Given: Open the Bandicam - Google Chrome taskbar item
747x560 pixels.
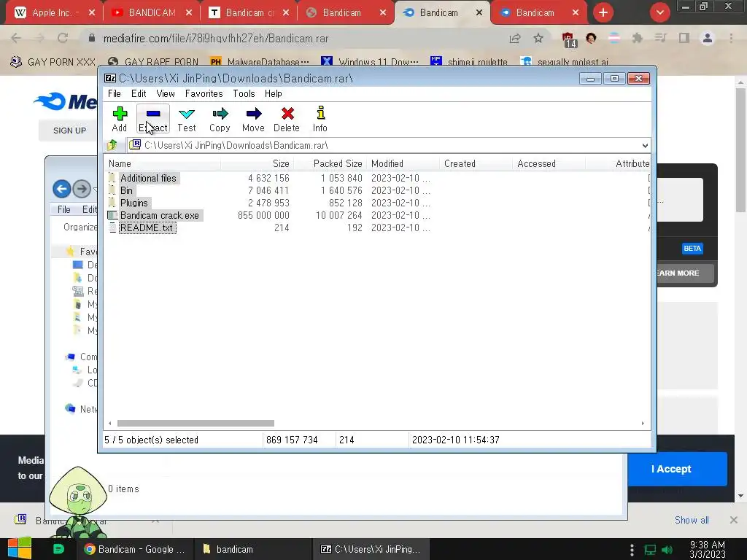Looking at the screenshot, I should click(135, 549).
